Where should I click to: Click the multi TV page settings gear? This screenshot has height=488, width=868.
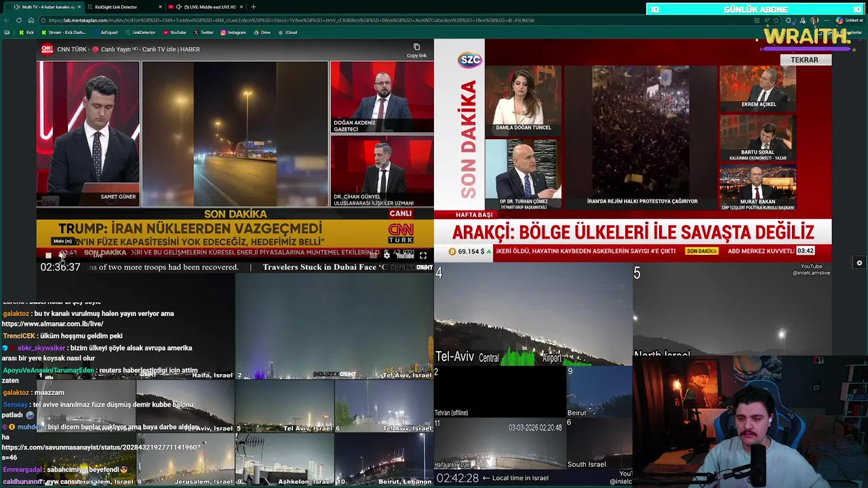coord(859,263)
